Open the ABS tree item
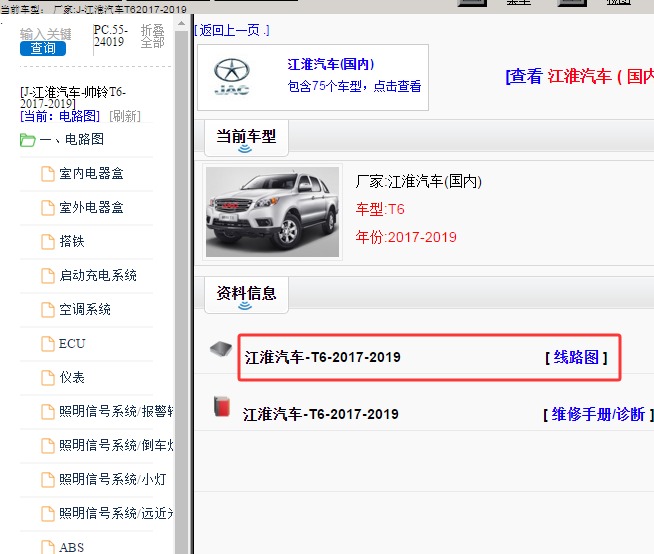The width and height of the screenshot is (654, 554). pos(71,547)
